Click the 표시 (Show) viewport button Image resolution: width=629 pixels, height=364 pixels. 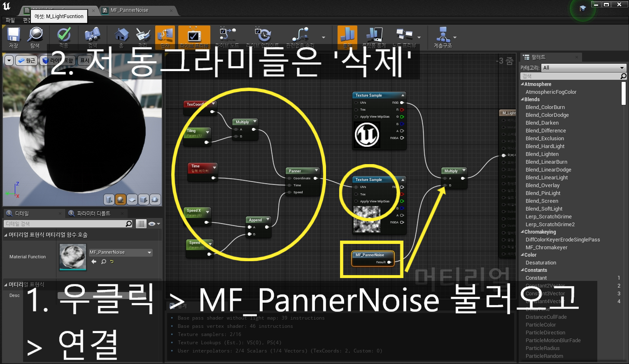click(x=85, y=60)
